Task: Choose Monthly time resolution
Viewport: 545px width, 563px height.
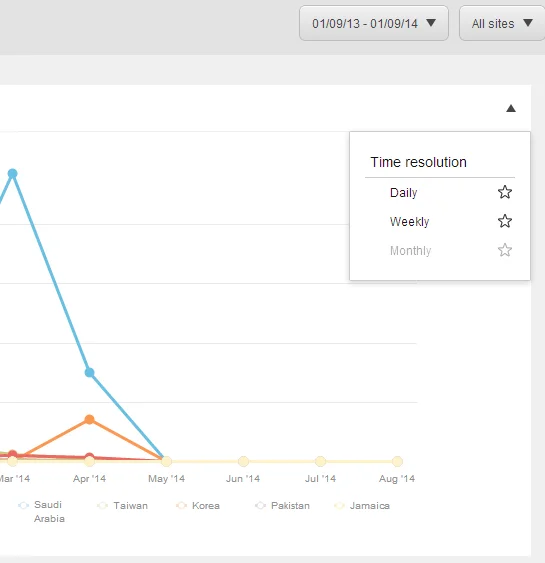Action: 410,251
